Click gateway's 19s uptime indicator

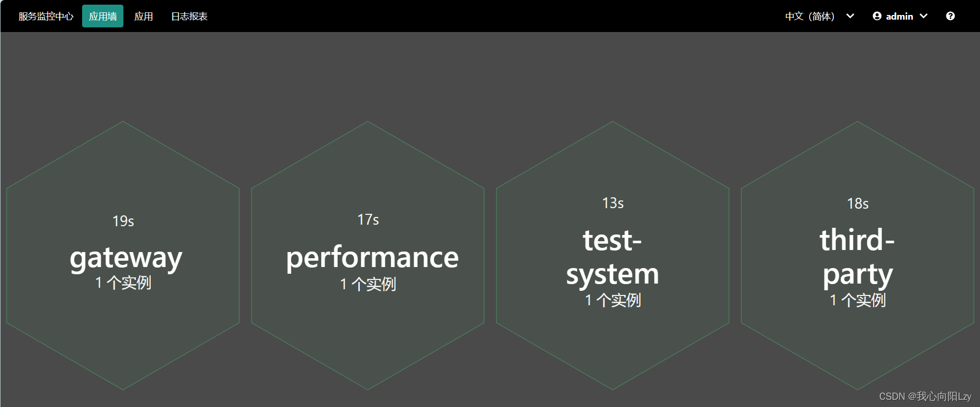click(123, 221)
